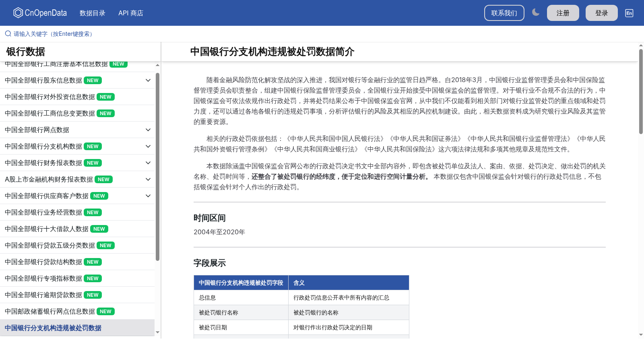This screenshot has height=345, width=644.
Task: Open 中国全部银行业务经营数据
Action: 77,212
